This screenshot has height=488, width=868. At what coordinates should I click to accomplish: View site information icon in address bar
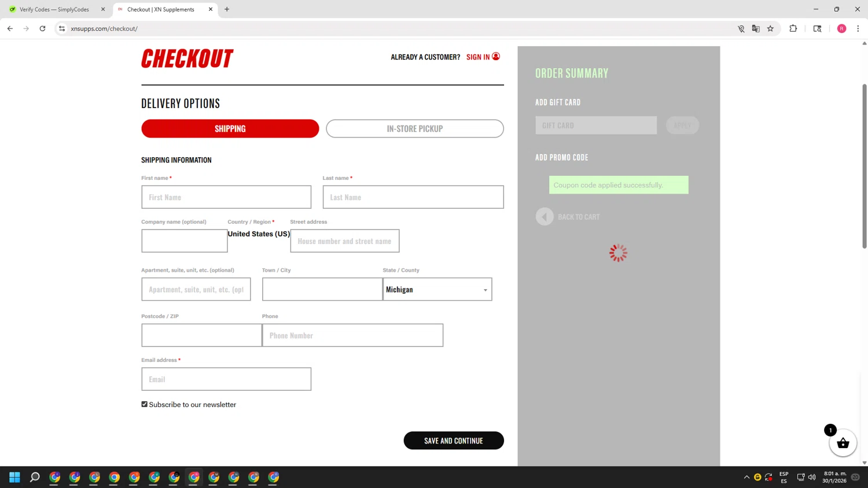point(62,28)
